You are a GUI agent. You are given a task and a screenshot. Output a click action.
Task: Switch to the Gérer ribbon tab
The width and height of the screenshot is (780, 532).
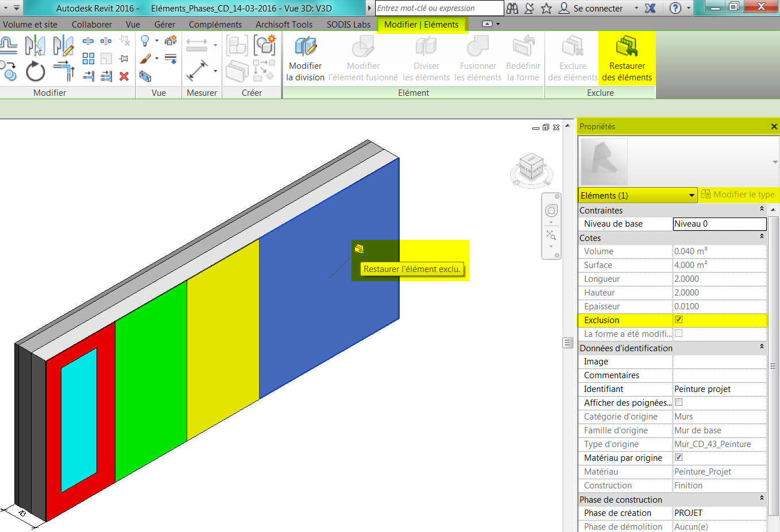tap(164, 25)
